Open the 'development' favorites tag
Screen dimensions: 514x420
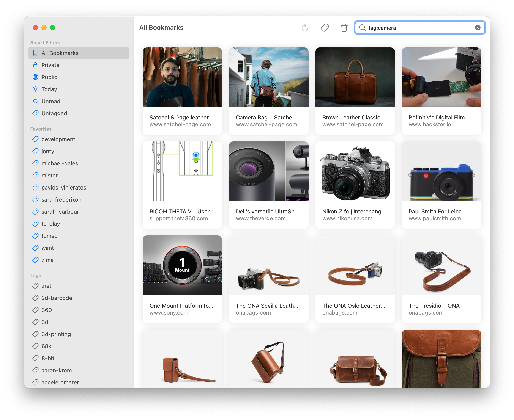58,139
